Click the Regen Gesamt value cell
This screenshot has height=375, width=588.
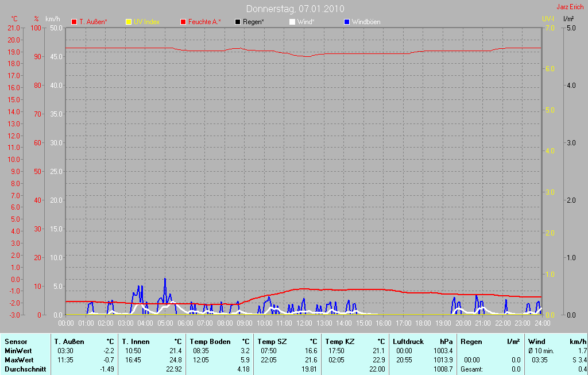point(516,369)
